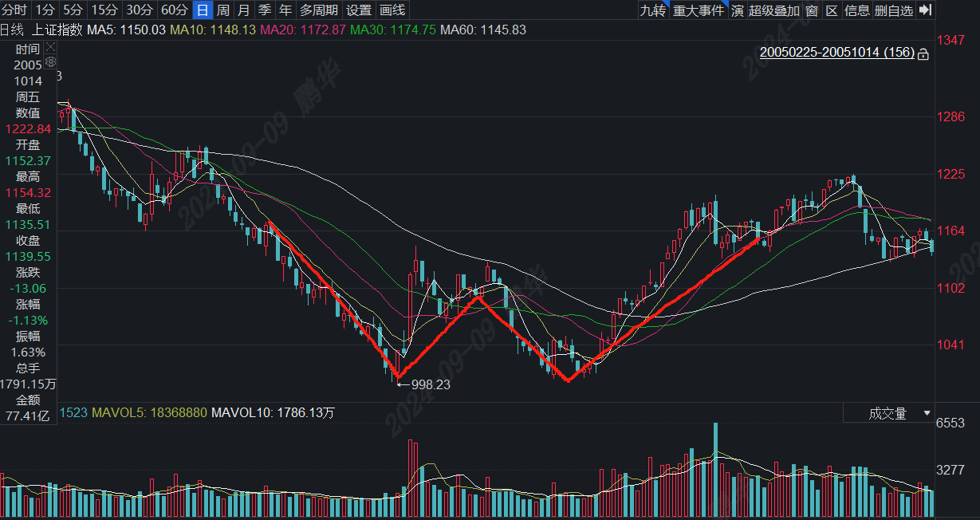The image size is (980, 520).
Task: Click the 删自选 remove from watchlist button
Action: coord(893,10)
